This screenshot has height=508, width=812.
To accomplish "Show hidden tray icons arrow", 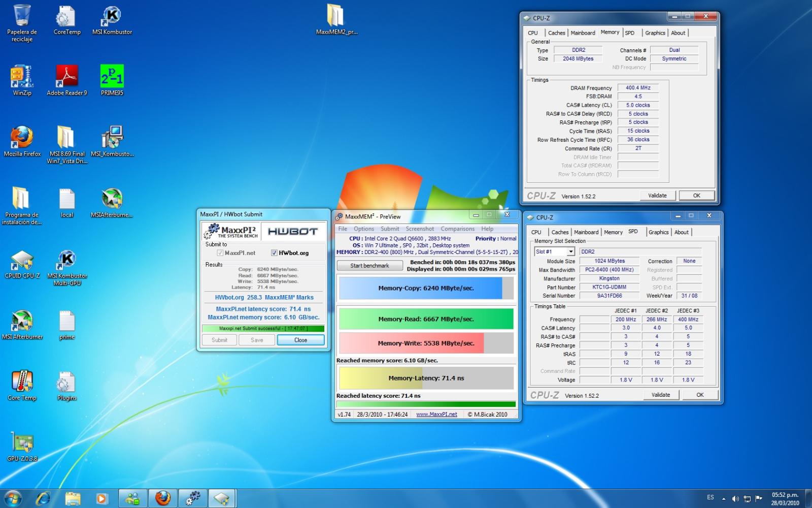I will [x=723, y=499].
